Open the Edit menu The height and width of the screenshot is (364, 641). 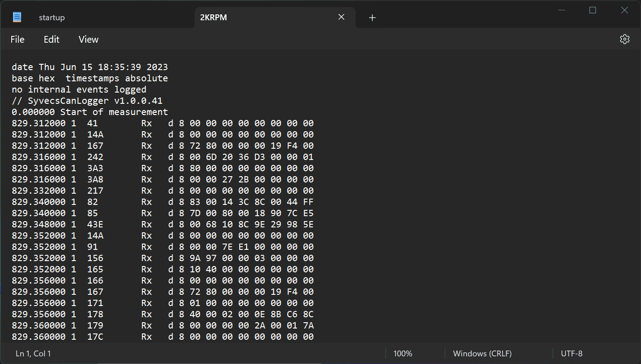pyautogui.click(x=52, y=40)
